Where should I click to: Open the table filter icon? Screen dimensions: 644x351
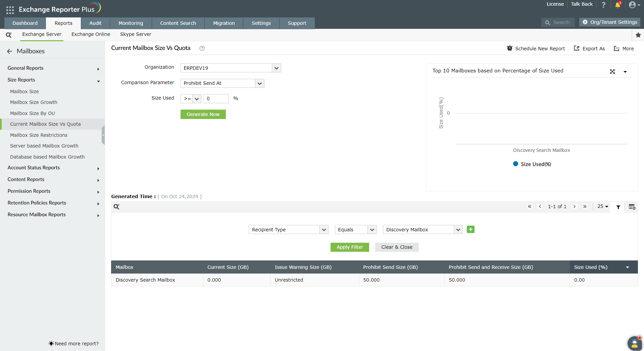click(x=618, y=207)
